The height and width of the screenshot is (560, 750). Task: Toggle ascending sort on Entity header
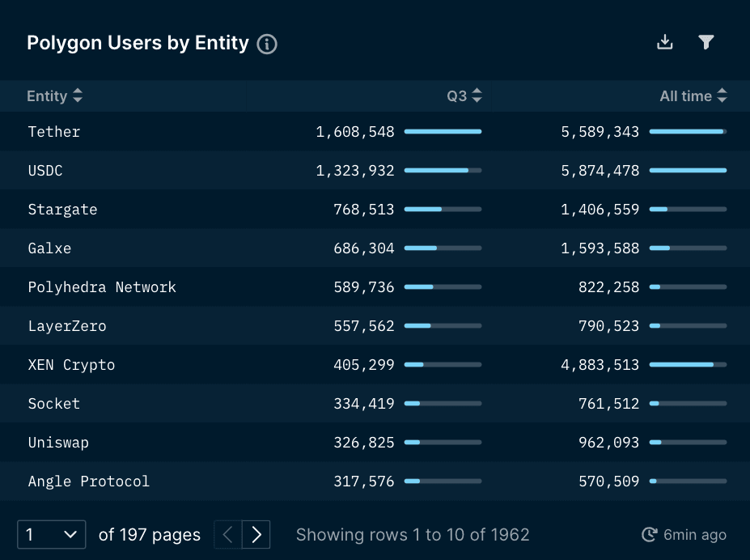coord(77,95)
